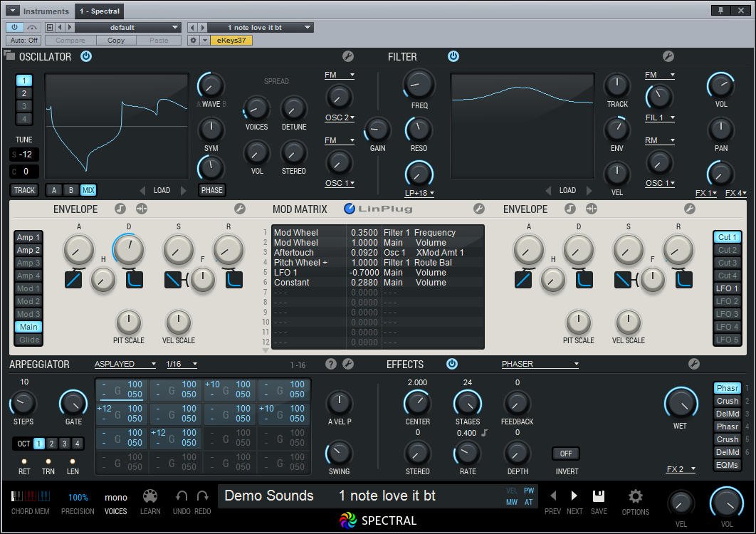Click the Copy button
The width and height of the screenshot is (756, 534).
[x=116, y=40]
